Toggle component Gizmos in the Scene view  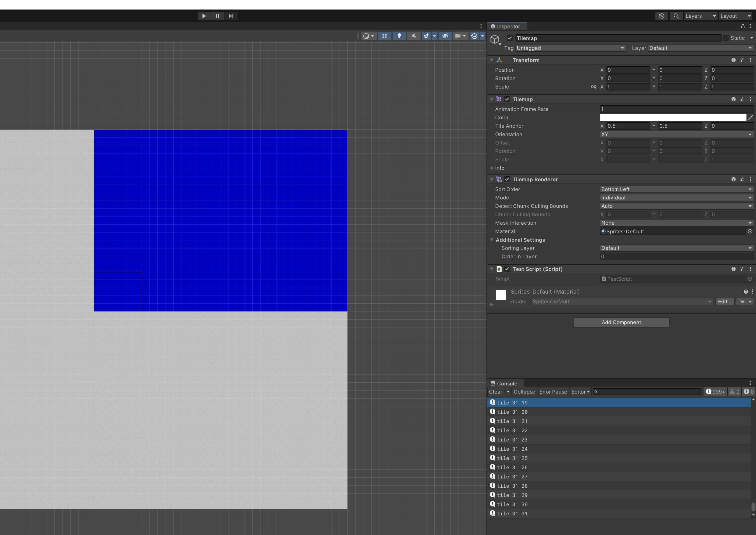click(x=474, y=36)
